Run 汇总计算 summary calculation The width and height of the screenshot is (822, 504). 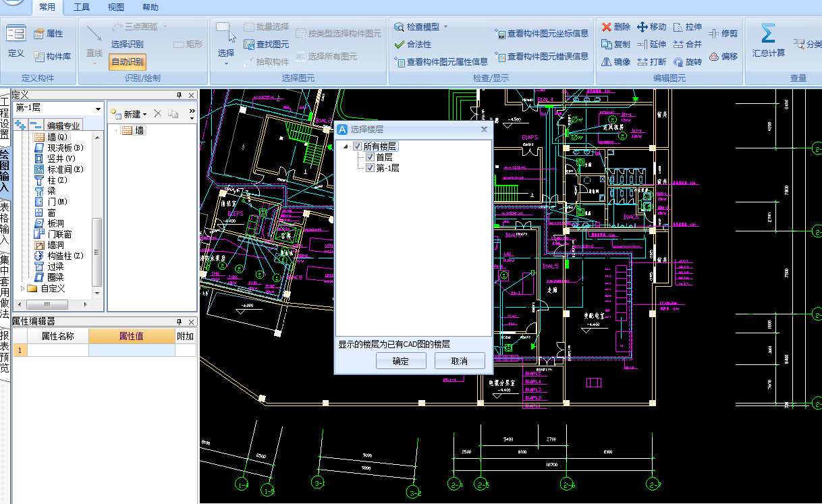[x=769, y=41]
